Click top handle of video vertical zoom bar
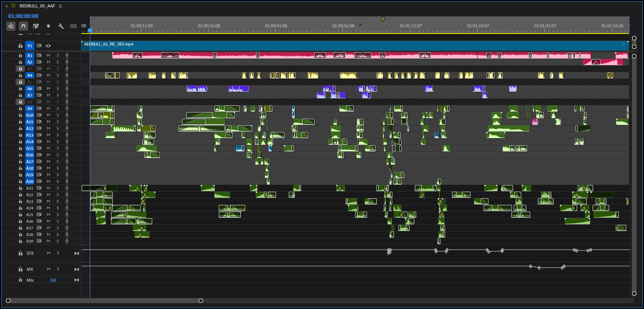Image resolution: width=644 pixels, height=309 pixels. point(634,38)
